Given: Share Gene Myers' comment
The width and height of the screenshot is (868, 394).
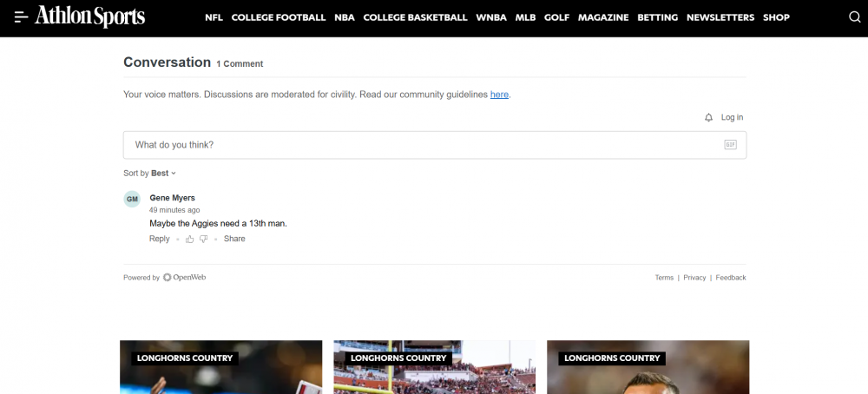Looking at the screenshot, I should click(234, 239).
